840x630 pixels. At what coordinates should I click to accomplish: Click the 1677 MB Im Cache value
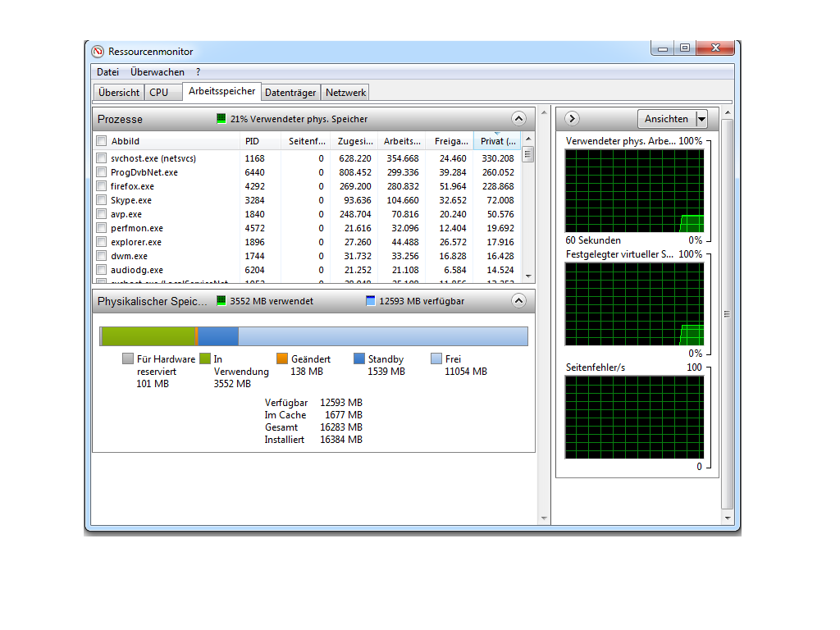344,414
